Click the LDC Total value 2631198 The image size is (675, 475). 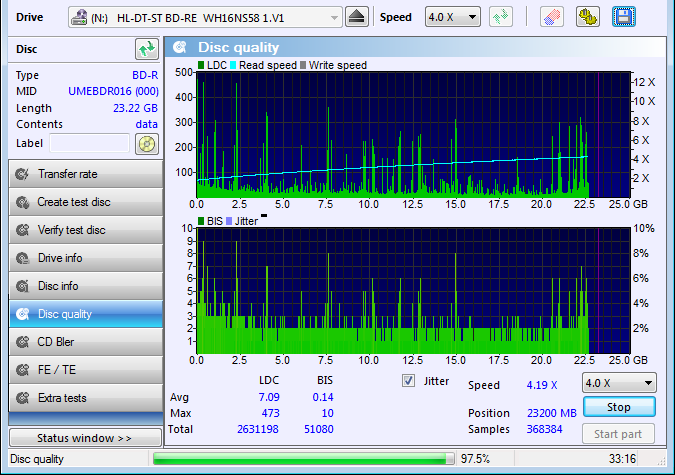(257, 429)
